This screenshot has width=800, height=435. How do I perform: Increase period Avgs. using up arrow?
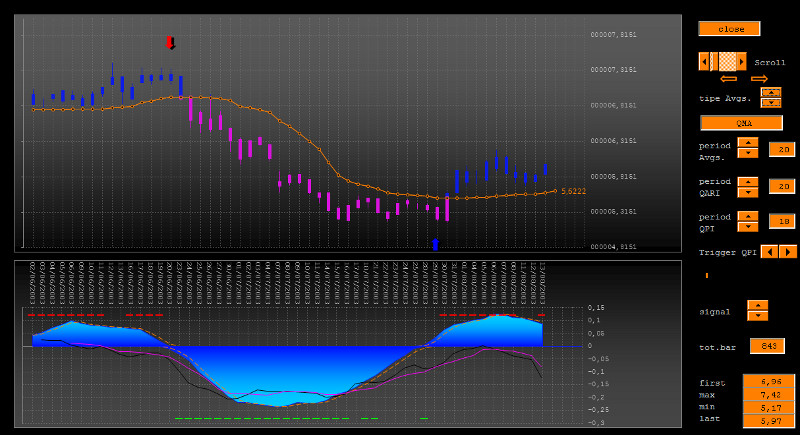coord(747,143)
